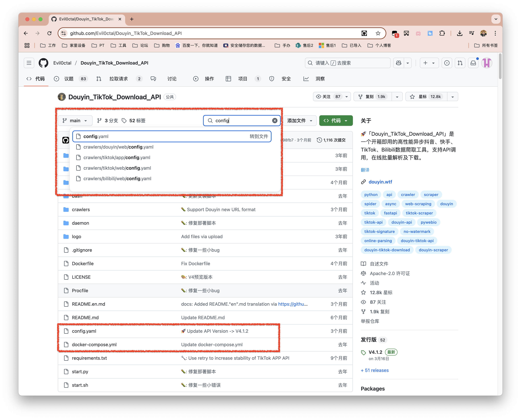
Task: Switch to the 讨论 discussions tab
Action: click(x=164, y=79)
